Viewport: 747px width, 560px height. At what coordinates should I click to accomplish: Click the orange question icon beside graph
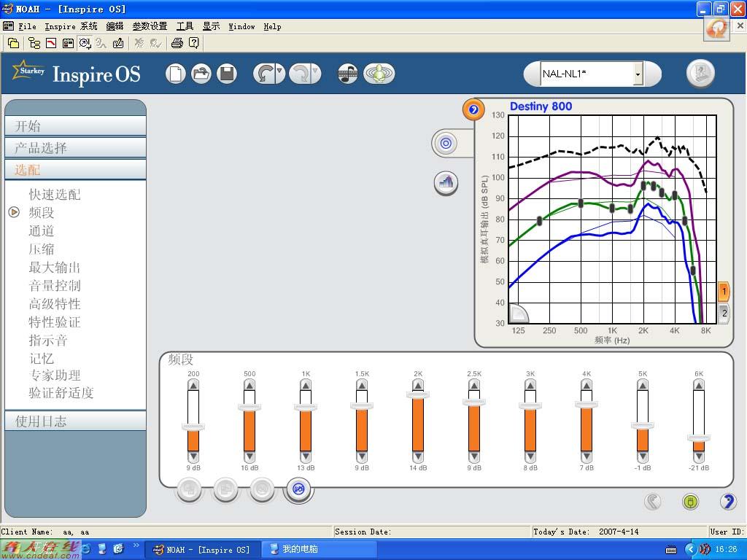(473, 109)
